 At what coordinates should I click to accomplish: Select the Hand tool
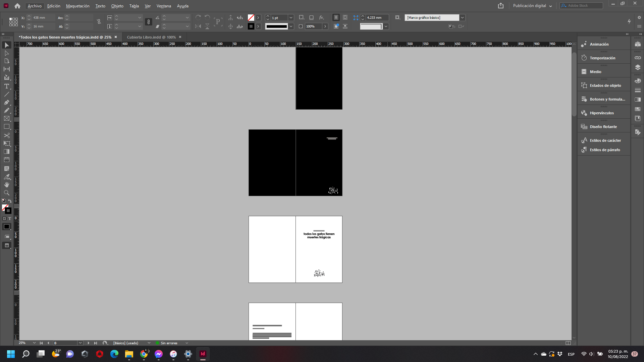click(x=6, y=185)
